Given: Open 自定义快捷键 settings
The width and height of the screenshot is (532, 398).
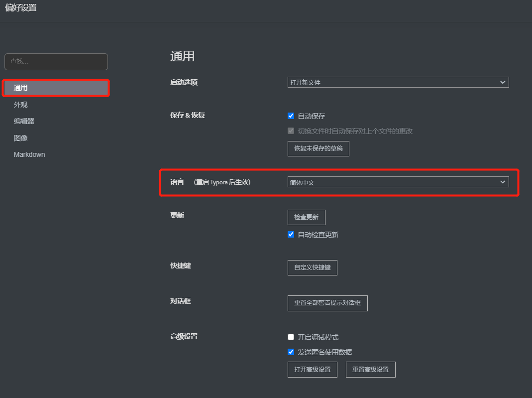Looking at the screenshot, I should click(312, 267).
